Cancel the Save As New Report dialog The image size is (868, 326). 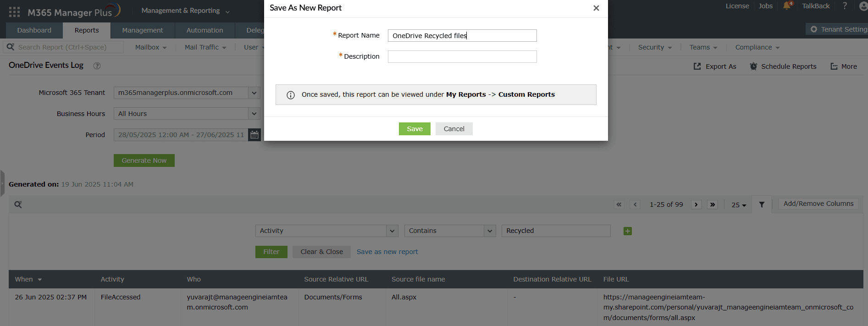pos(454,129)
